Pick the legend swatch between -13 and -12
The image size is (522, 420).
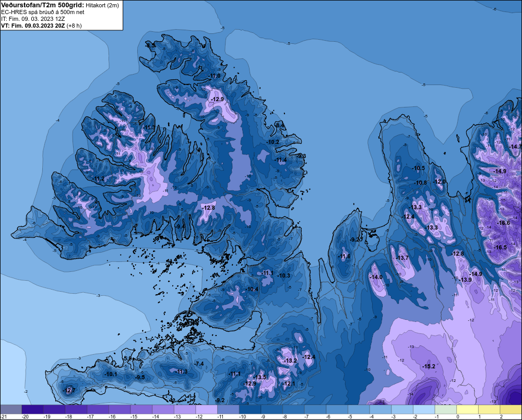point(185,409)
